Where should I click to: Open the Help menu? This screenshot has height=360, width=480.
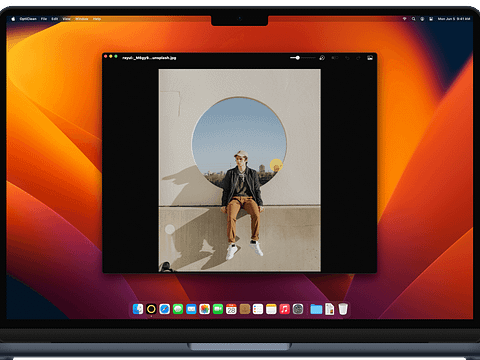pos(97,19)
